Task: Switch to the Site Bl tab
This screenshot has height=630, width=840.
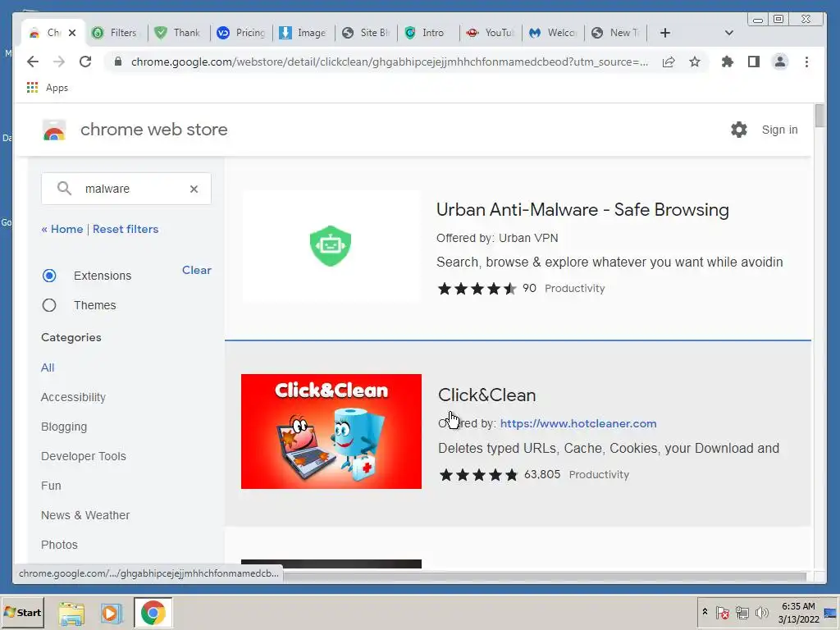Action: [365, 33]
